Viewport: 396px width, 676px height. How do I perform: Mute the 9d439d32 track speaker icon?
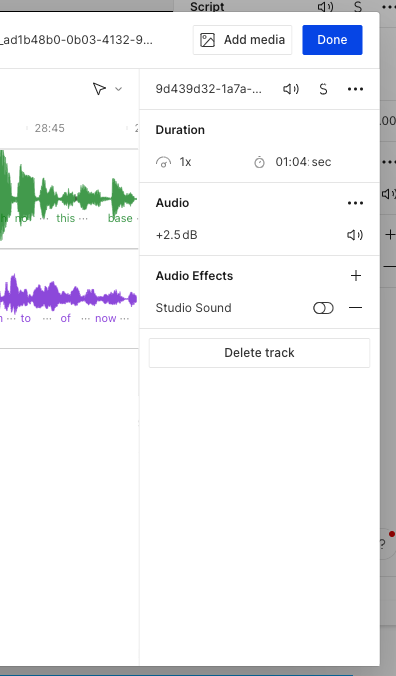[291, 89]
